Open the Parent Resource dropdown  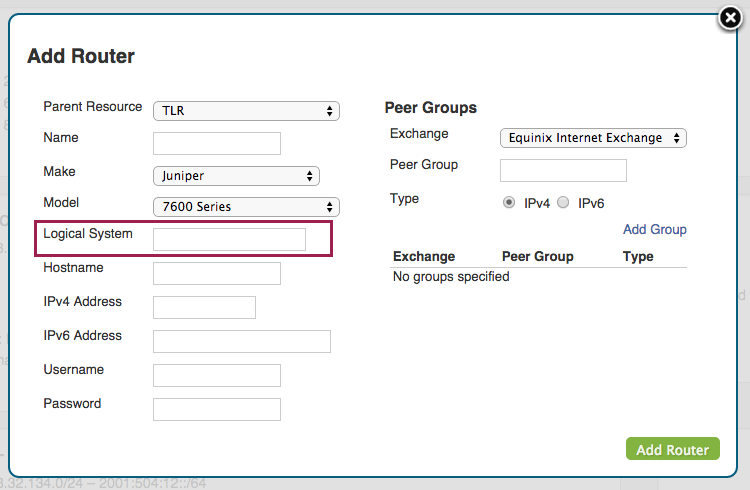click(x=246, y=111)
